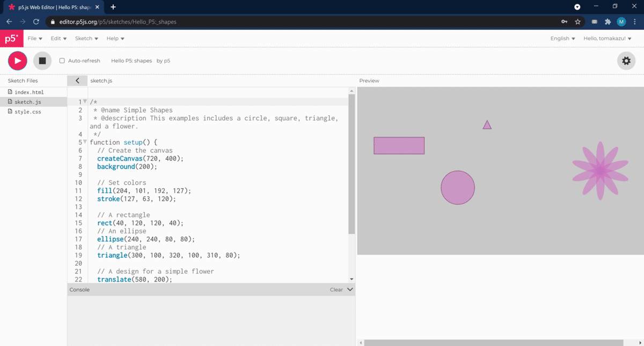Open editor settings gear icon
The height and width of the screenshot is (346, 644).
click(626, 61)
